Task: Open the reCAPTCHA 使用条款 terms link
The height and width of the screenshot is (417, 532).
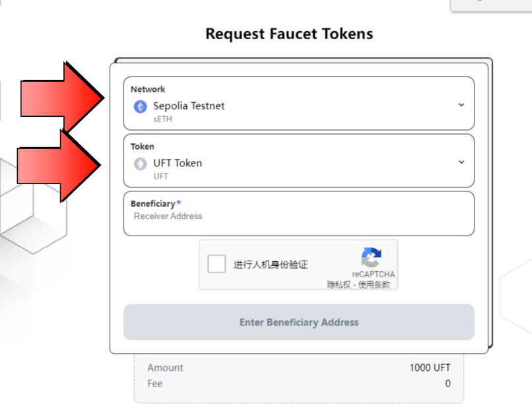Action: tap(374, 285)
